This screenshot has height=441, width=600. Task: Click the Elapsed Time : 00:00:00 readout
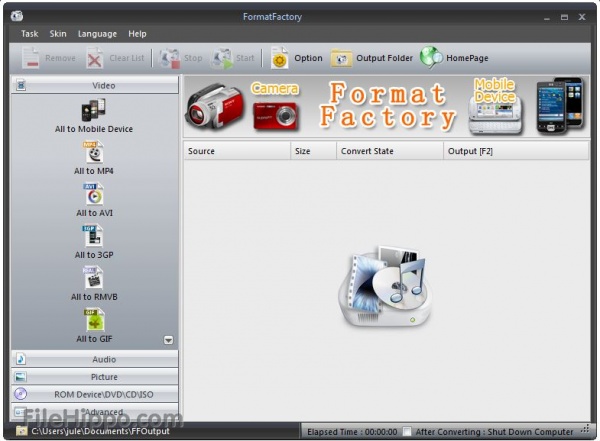tap(352, 432)
